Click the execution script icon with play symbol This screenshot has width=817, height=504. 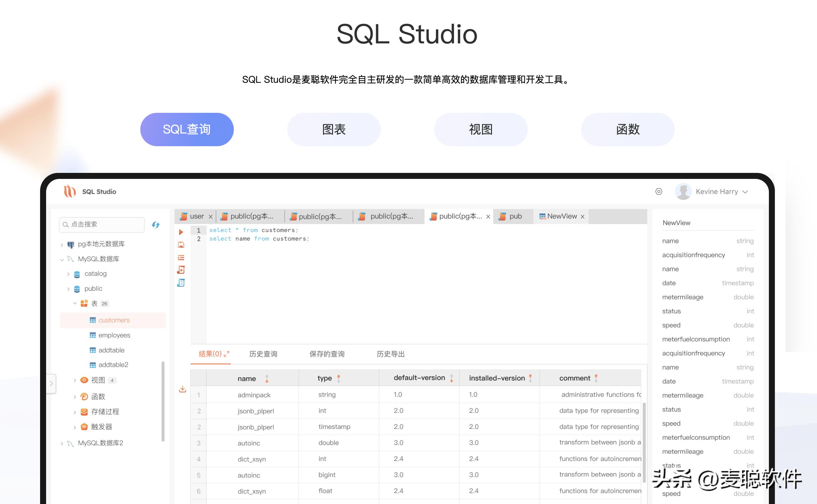(181, 270)
